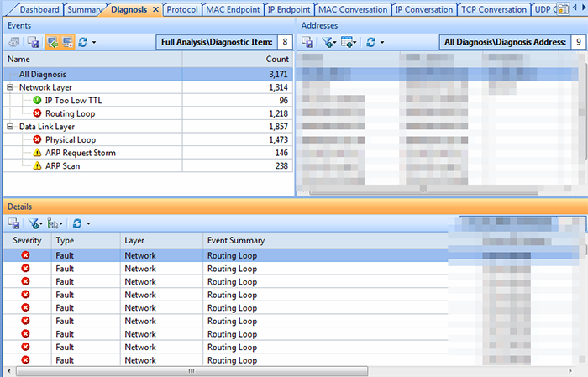588x377 pixels.
Task: Select the Physical Loop diagnosis item
Action: (x=71, y=140)
